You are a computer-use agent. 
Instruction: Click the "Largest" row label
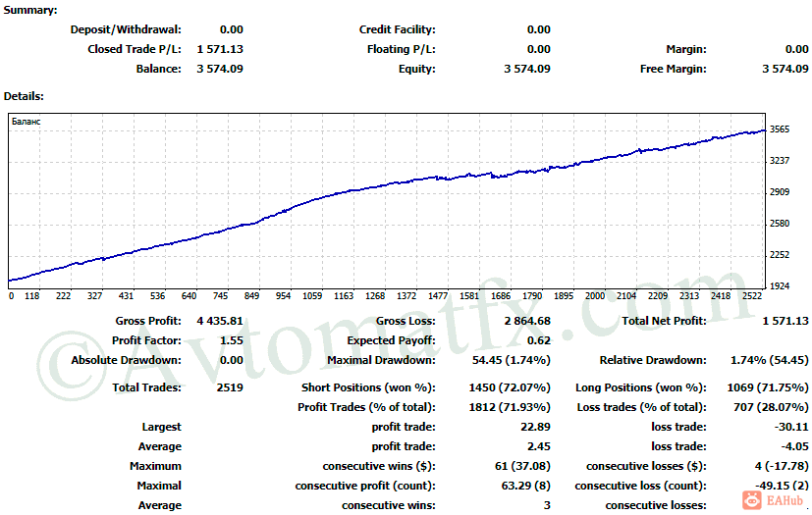pos(162,428)
